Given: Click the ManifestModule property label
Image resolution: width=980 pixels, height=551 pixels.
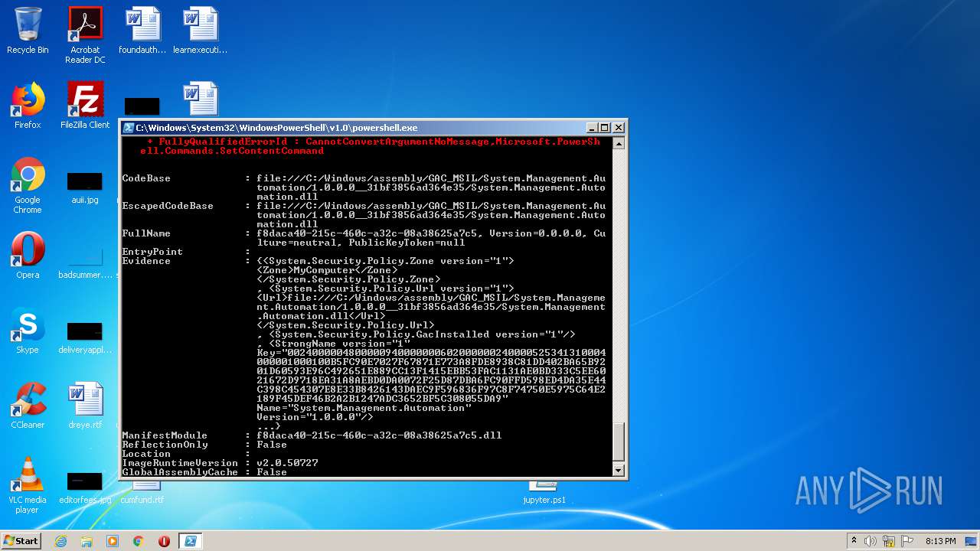Looking at the screenshot, I should 165,435.
